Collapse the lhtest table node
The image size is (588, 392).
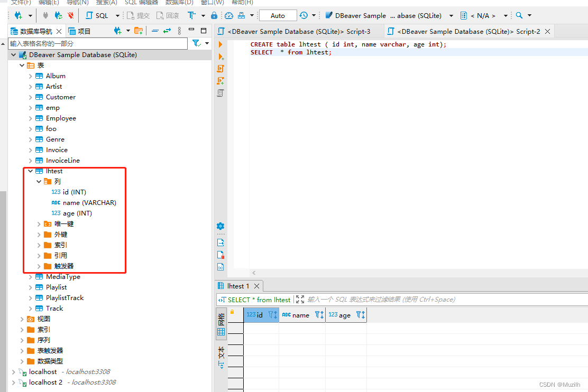(x=30, y=171)
